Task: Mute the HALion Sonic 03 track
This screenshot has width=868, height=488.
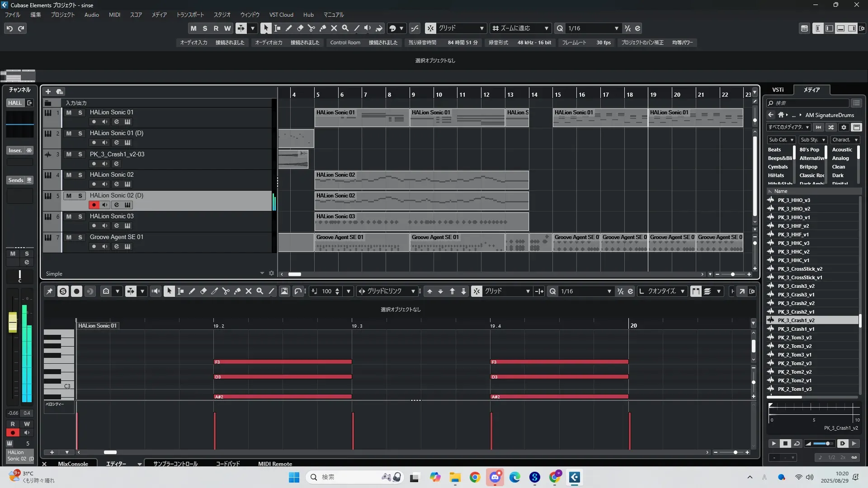Action: tap(69, 216)
